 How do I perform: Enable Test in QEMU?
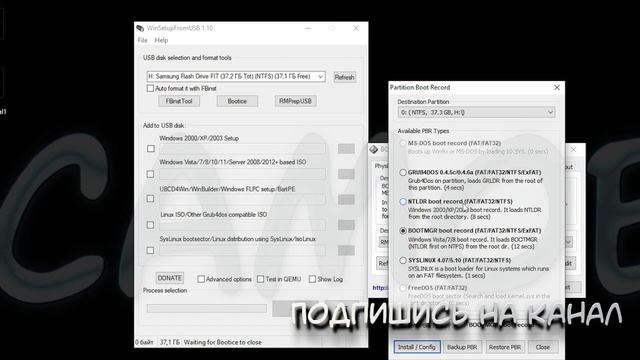click(260, 279)
